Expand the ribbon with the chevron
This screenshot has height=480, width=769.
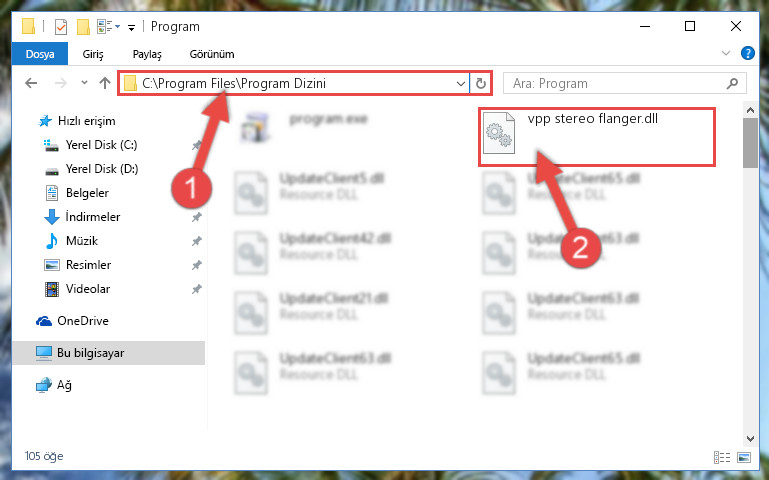726,53
